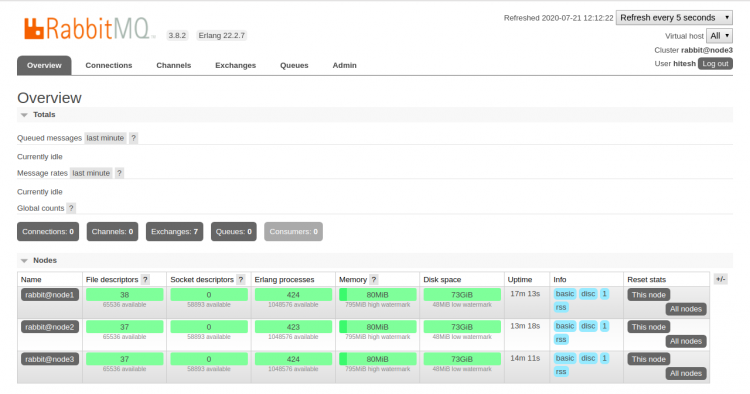
Task: Switch to the Exchanges tab
Action: (x=235, y=66)
